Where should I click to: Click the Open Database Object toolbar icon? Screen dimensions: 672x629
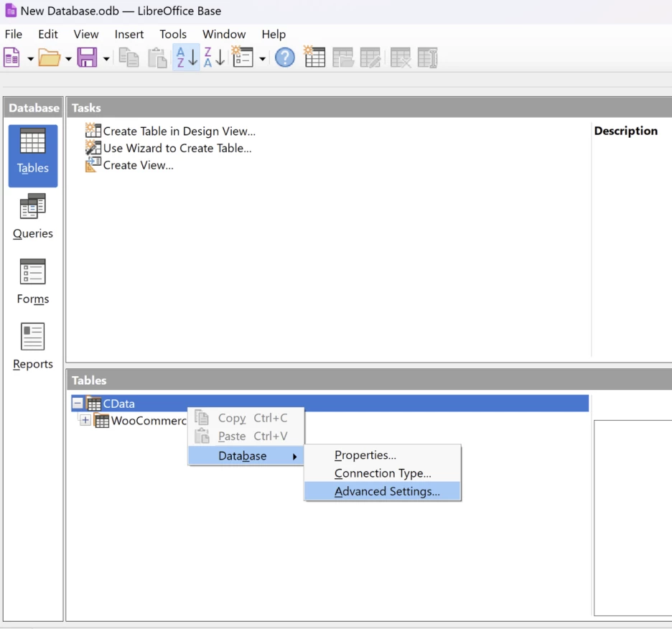pos(343,57)
